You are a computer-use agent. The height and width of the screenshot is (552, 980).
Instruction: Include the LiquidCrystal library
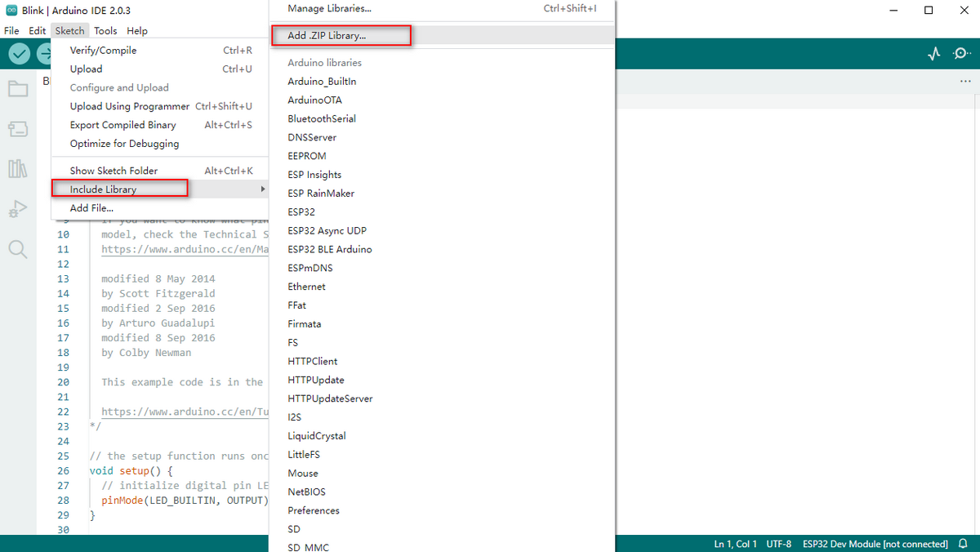point(442,436)
